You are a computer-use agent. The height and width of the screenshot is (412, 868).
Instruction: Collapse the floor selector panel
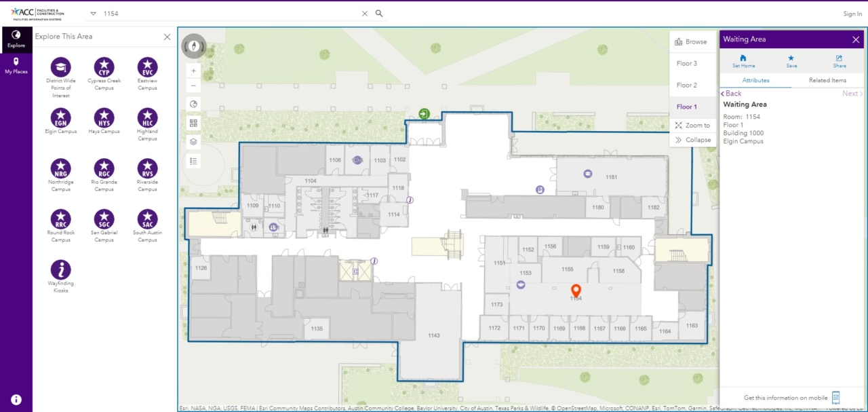(692, 140)
